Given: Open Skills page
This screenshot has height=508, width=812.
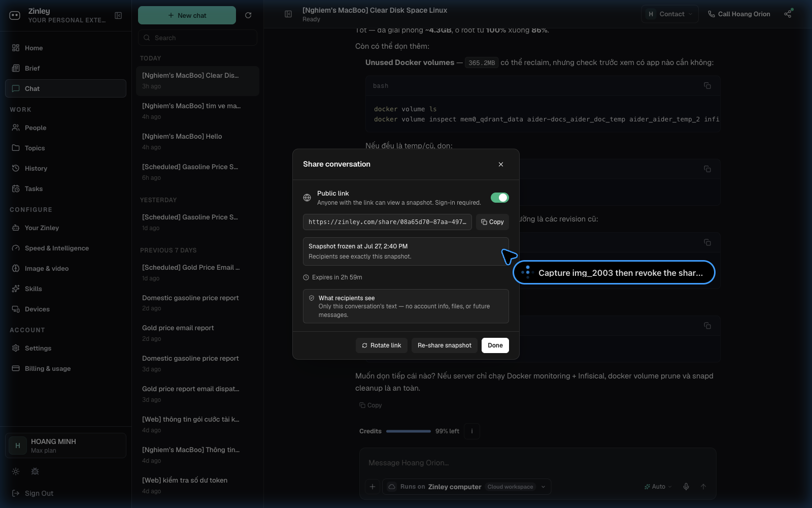Looking at the screenshot, I should (x=65, y=289).
